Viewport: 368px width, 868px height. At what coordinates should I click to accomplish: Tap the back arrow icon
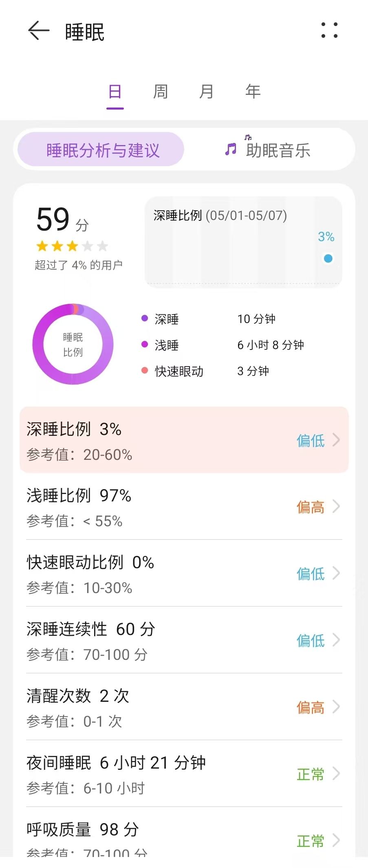[39, 31]
